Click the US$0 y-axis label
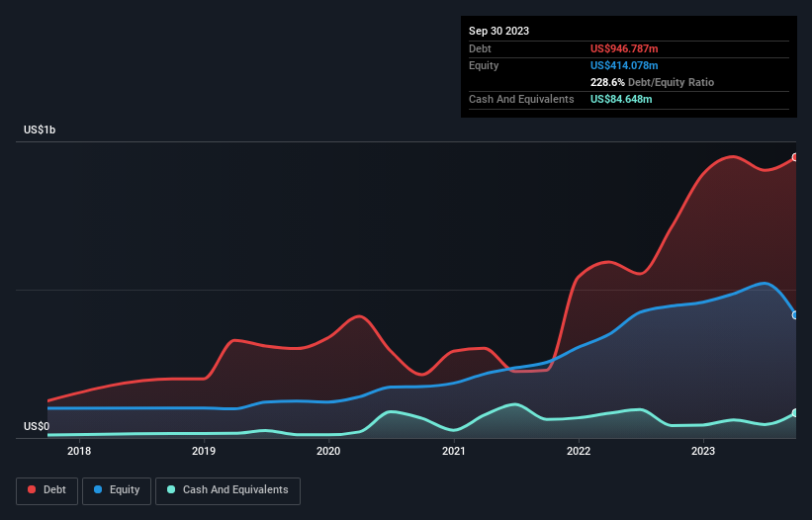This screenshot has height=520, width=812. 37,426
